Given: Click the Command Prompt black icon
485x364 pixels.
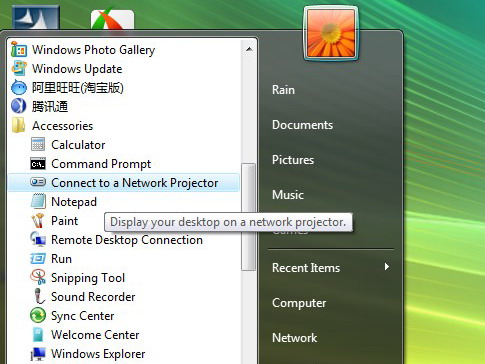Looking at the screenshot, I should [x=38, y=164].
